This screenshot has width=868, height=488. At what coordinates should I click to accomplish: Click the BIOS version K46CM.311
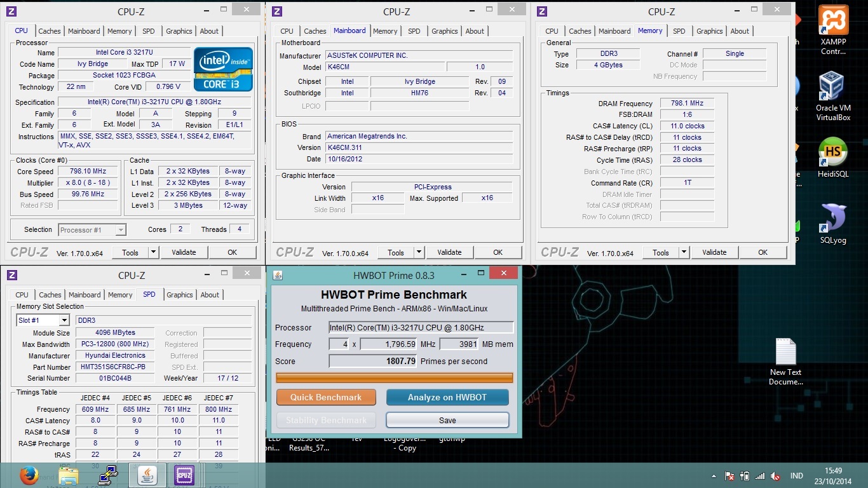(419, 147)
